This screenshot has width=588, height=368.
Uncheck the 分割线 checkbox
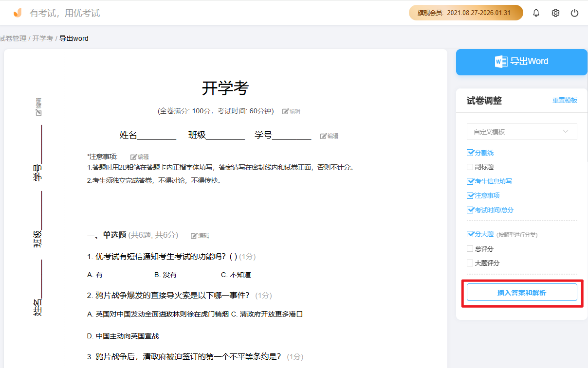point(470,153)
